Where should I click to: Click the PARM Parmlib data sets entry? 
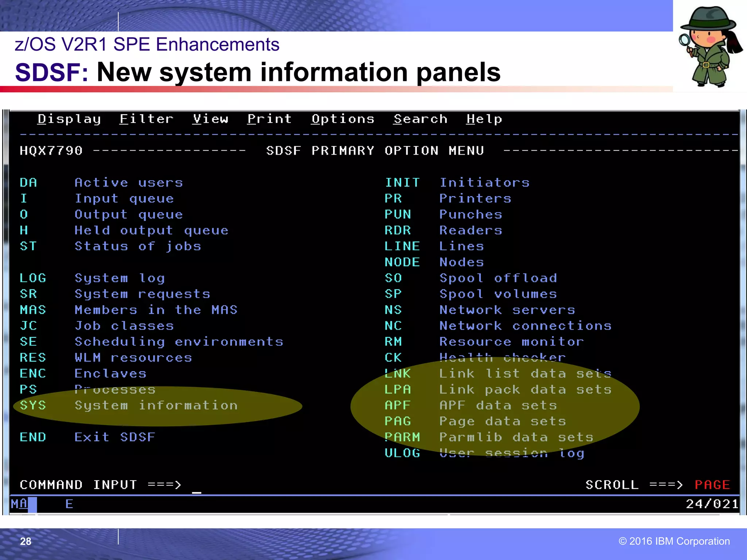click(489, 437)
